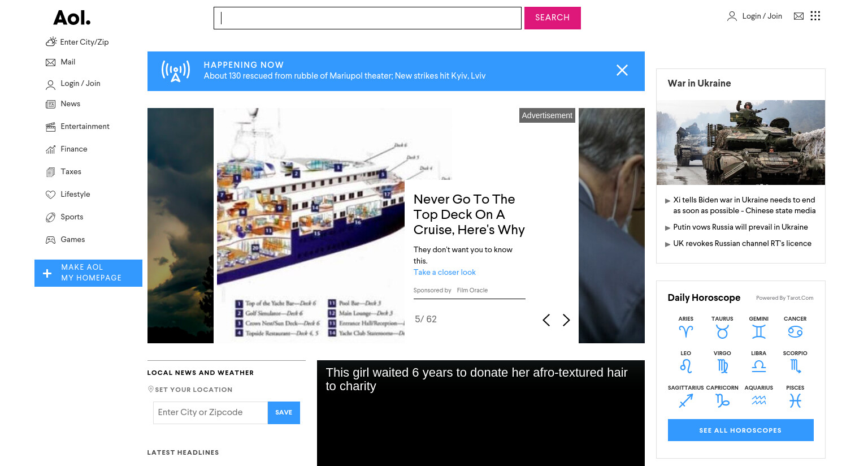This screenshot has height=466, width=868.
Task: Dismiss the Happening Now banner
Action: click(x=622, y=70)
